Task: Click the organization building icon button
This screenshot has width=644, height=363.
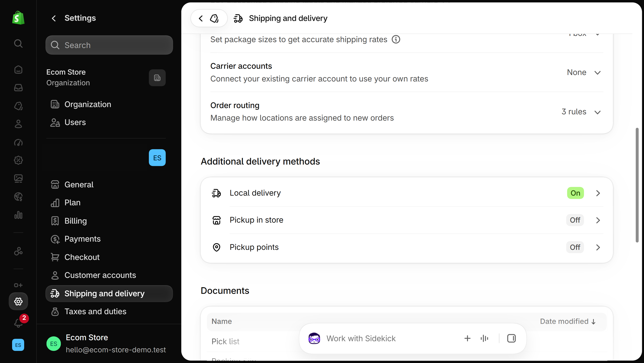Action: coord(157,78)
